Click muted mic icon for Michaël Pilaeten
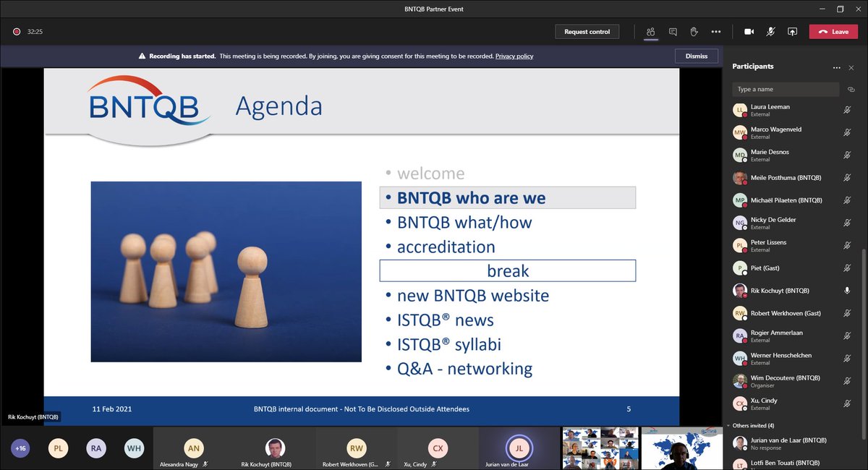This screenshot has width=868, height=470. click(847, 200)
